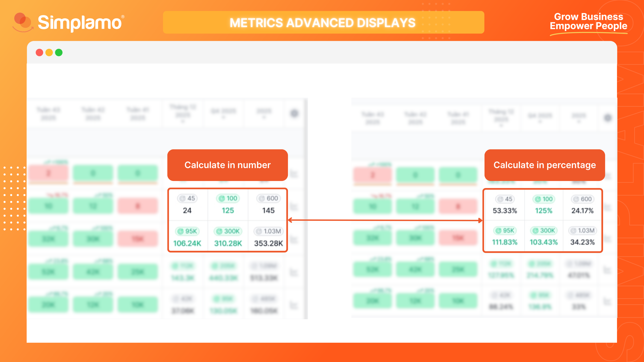
Task: Click the target icon beside 300K above 103.43%
Action: [x=535, y=231]
